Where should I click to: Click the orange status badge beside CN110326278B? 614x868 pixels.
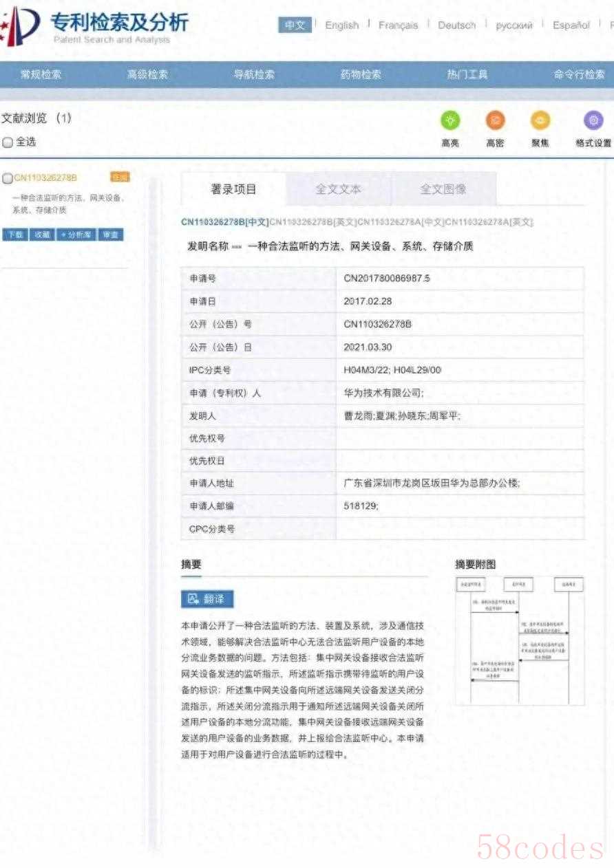[x=120, y=177]
